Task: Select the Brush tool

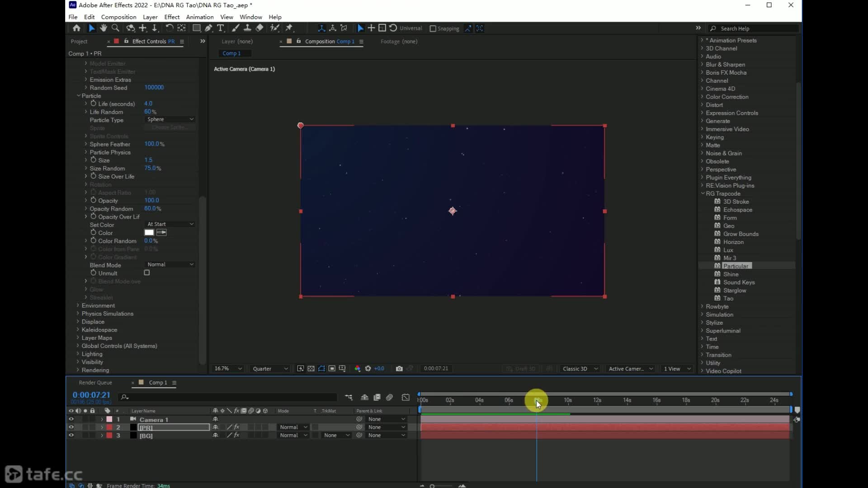Action: [236, 28]
